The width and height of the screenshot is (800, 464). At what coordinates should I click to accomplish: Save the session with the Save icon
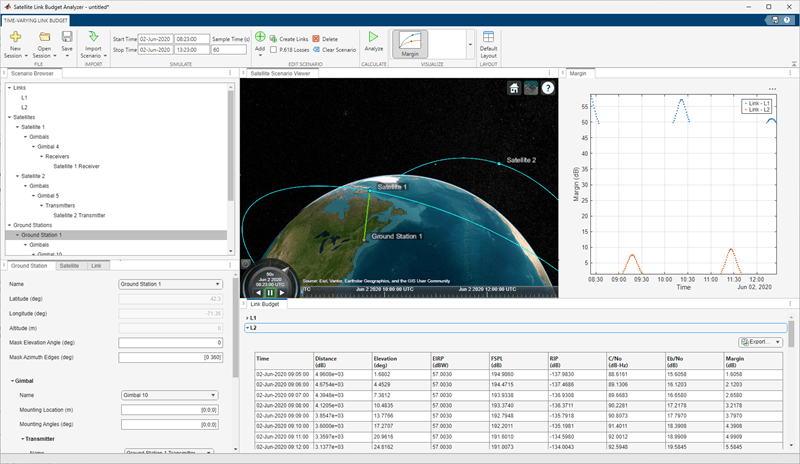(67, 37)
